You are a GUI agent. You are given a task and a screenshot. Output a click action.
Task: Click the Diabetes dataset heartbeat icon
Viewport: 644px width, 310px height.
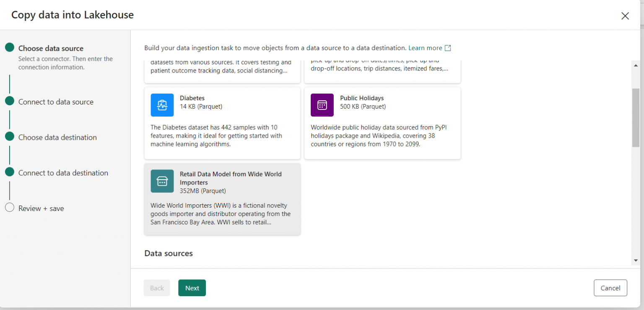[162, 105]
